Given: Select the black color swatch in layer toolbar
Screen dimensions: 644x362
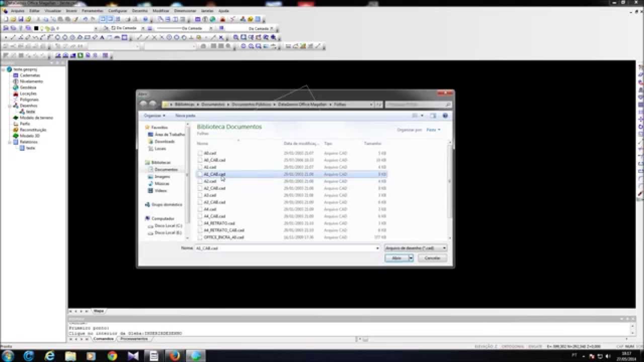Looking at the screenshot, I should [x=36, y=28].
